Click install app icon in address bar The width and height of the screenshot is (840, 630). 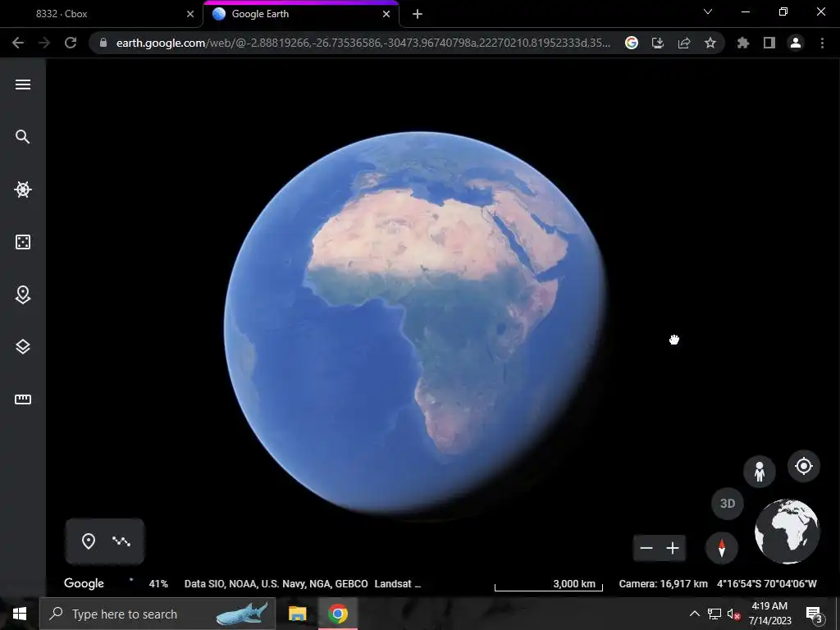coord(658,43)
